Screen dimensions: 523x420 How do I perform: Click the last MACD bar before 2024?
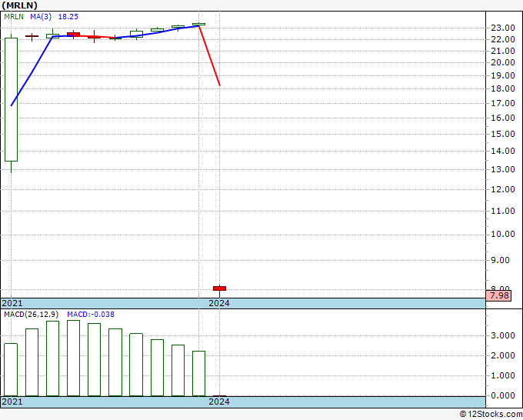click(x=198, y=373)
